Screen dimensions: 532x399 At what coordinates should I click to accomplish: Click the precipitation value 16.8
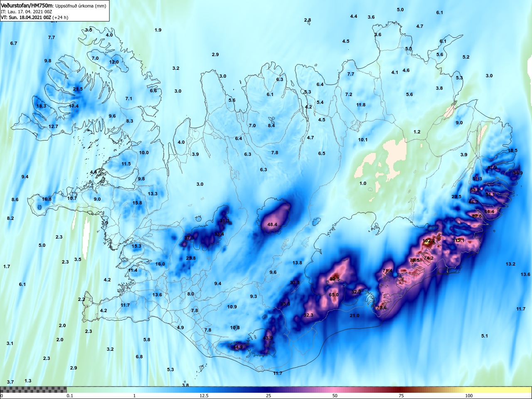47,199
